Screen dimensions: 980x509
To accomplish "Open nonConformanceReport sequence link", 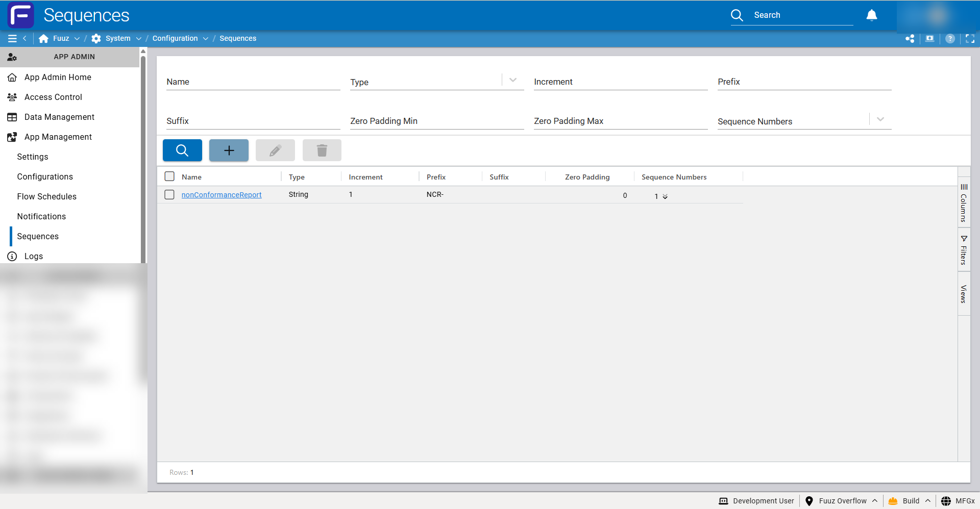I will pyautogui.click(x=222, y=195).
